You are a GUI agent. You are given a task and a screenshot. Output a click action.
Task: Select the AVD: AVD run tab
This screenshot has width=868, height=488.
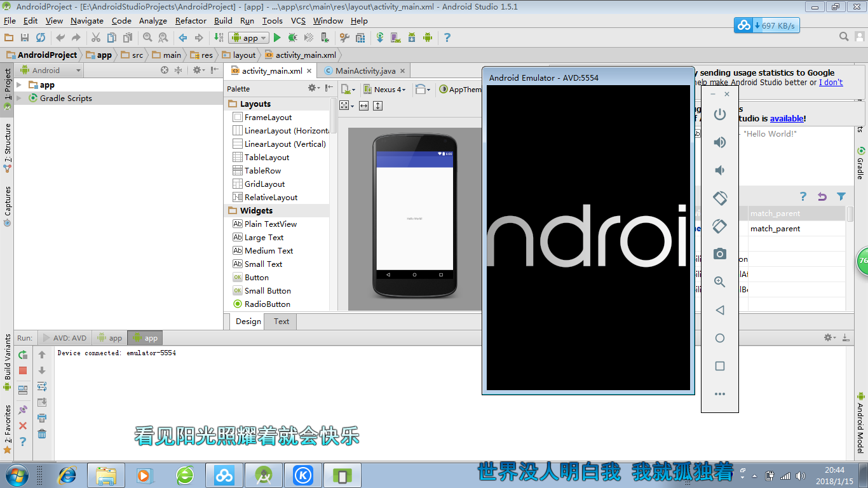tap(64, 338)
